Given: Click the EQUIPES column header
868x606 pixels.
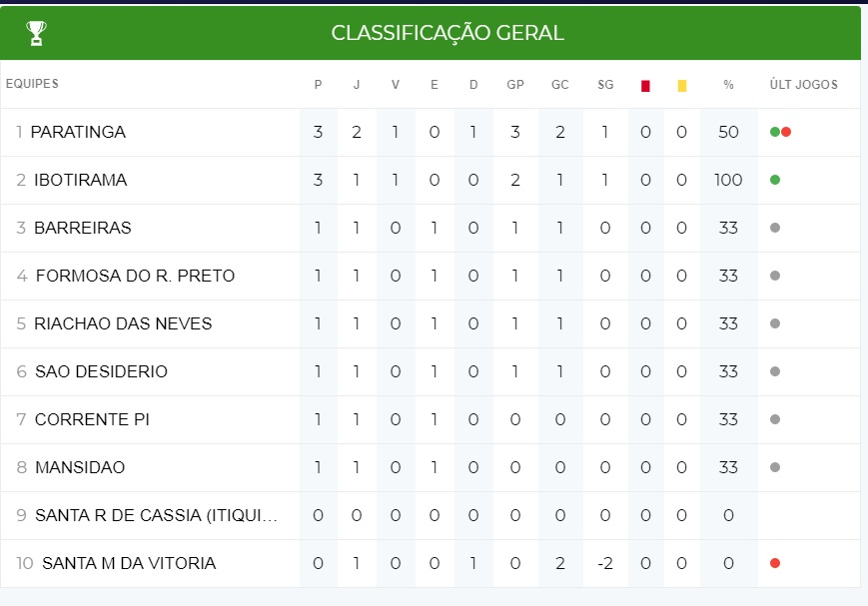Looking at the screenshot, I should pos(32,84).
